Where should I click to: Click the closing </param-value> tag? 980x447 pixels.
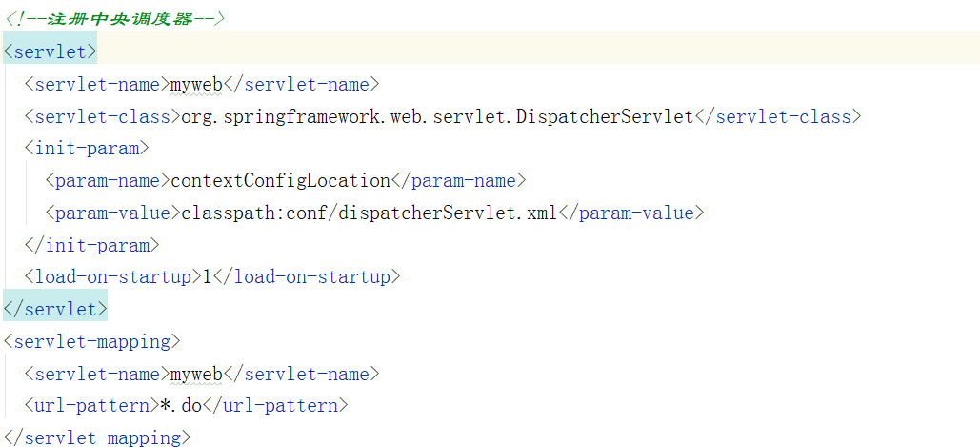click(x=631, y=213)
